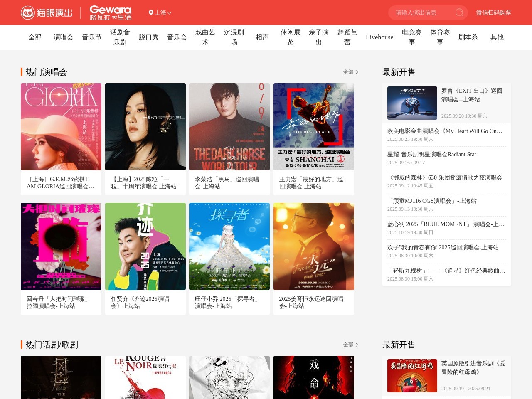Click 罗言 EXIT 出口 concert thumbnail
This screenshot has width=532, height=399.
coord(412,103)
